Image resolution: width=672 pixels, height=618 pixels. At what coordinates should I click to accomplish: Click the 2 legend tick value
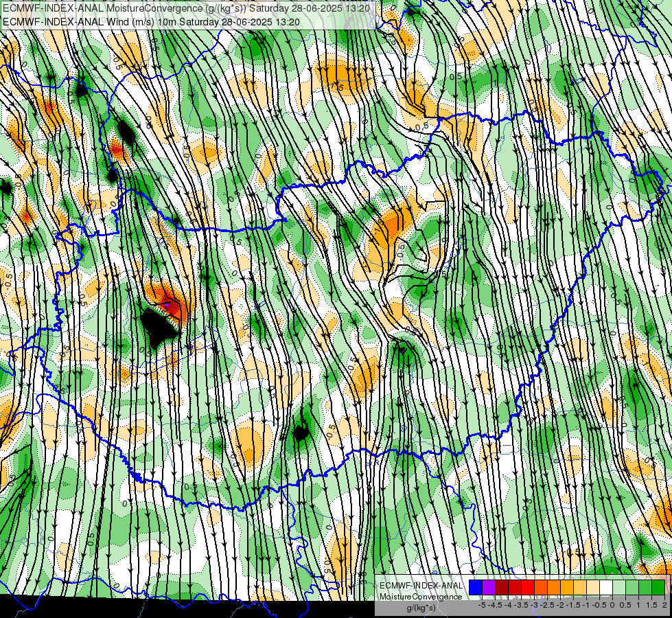[x=664, y=605]
